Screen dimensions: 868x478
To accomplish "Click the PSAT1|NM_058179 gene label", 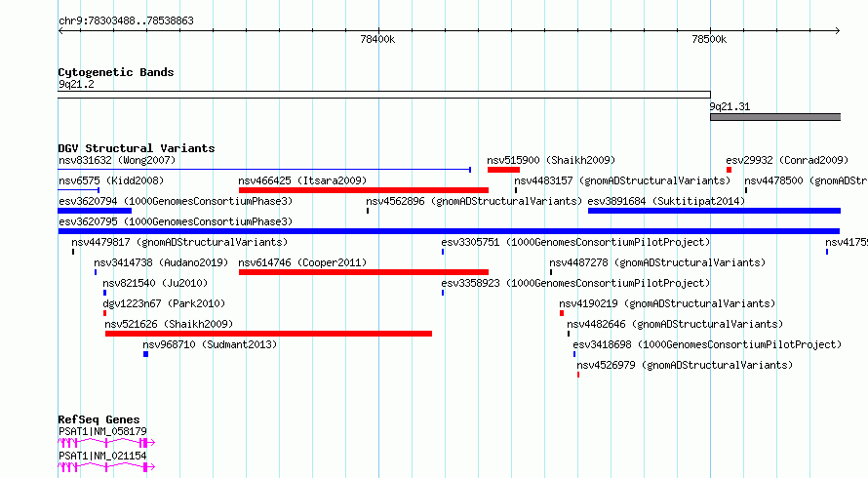I will click(x=102, y=431).
